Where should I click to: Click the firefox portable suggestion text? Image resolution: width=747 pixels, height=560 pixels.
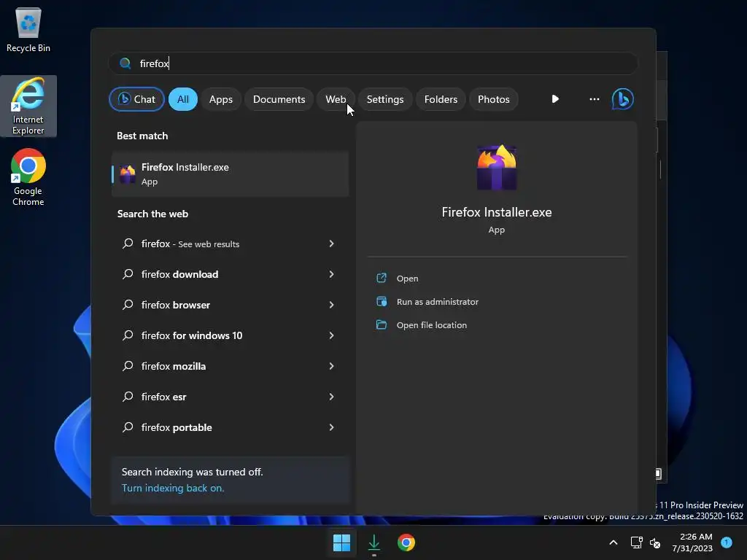point(177,427)
